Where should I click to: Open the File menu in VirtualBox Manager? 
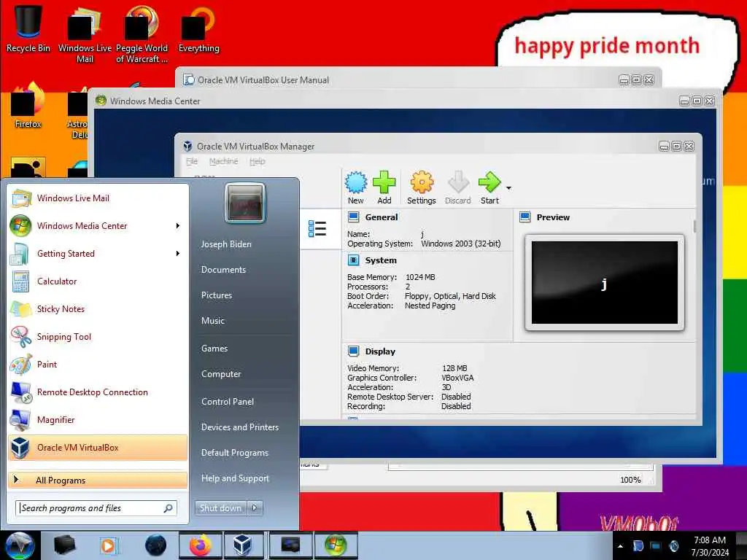(192, 161)
